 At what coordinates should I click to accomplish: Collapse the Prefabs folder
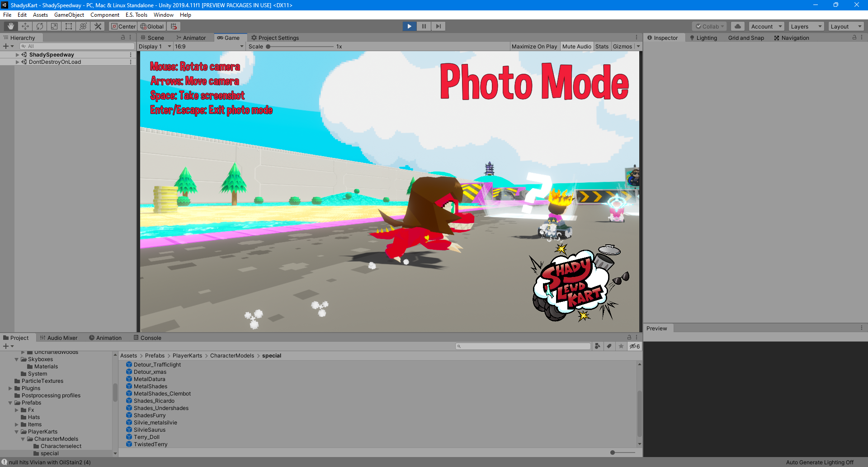coord(10,403)
